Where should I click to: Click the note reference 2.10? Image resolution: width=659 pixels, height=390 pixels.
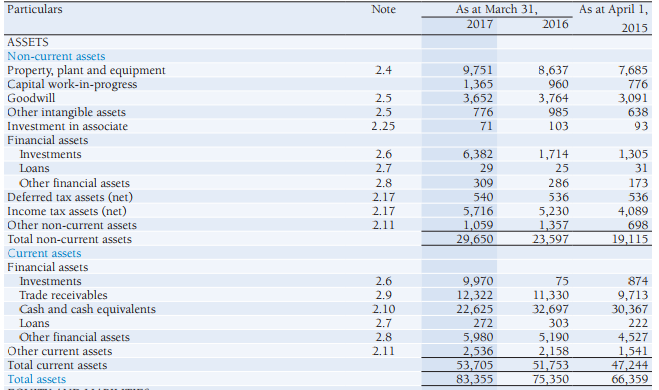(383, 309)
